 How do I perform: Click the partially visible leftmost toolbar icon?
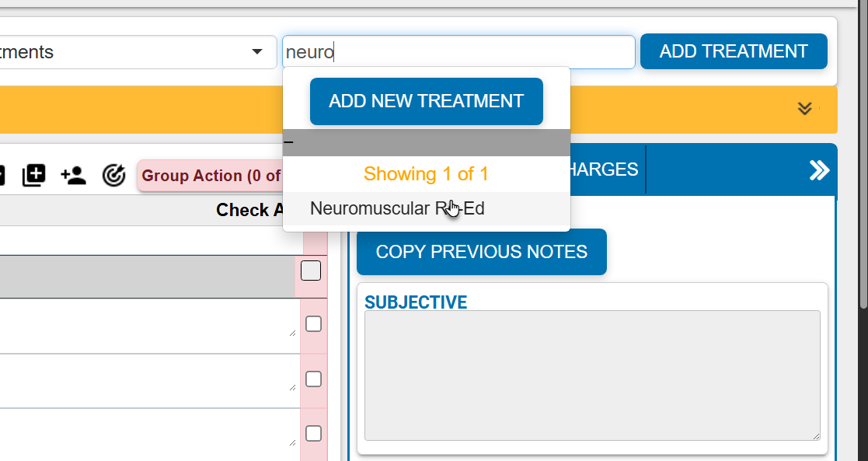coord(4,175)
